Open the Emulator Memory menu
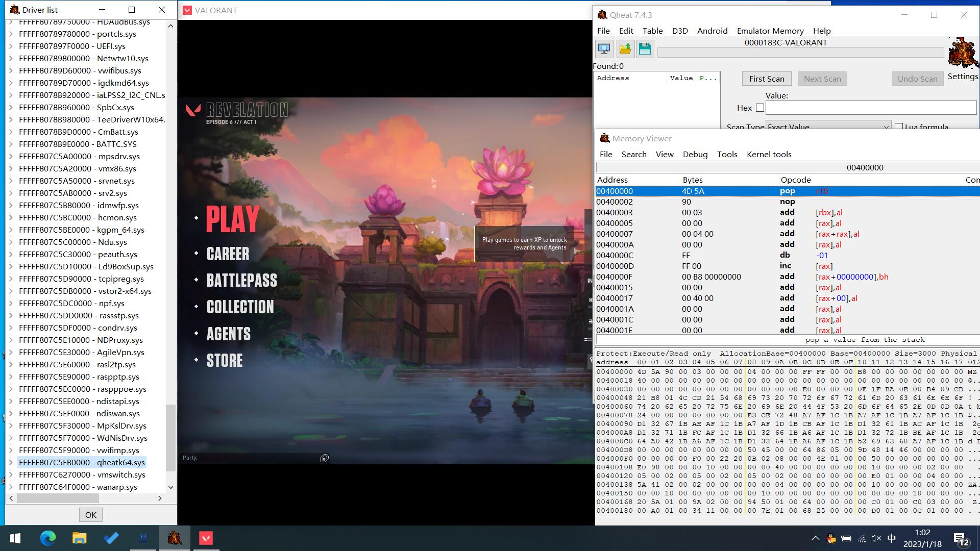 770,31
